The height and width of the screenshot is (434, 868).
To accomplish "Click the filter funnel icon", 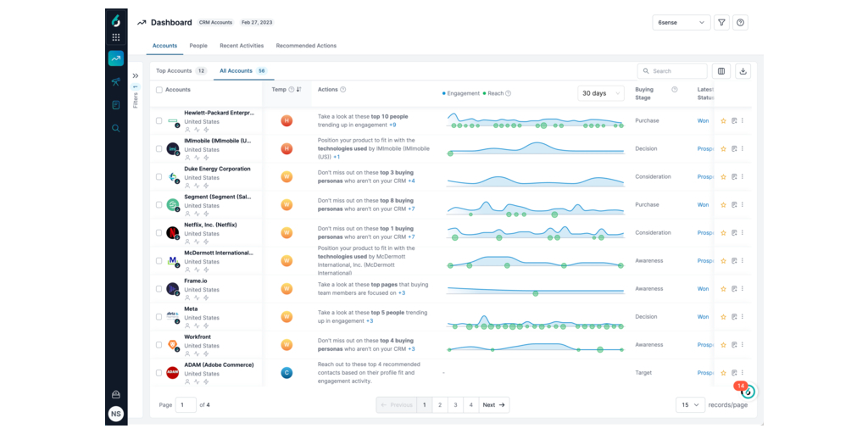I will 721,23.
